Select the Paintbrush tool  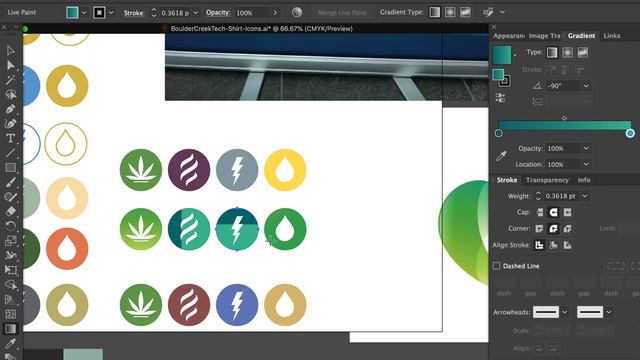pyautogui.click(x=11, y=182)
